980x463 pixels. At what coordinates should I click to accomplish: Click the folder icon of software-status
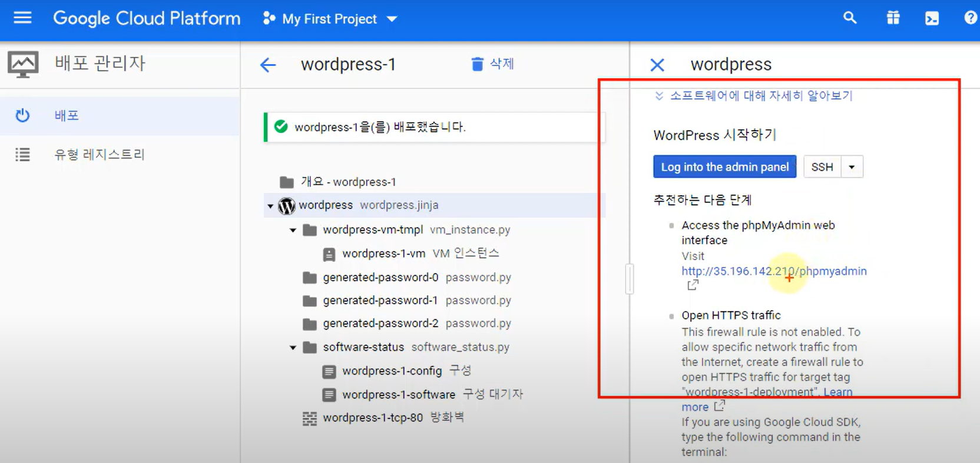click(310, 347)
